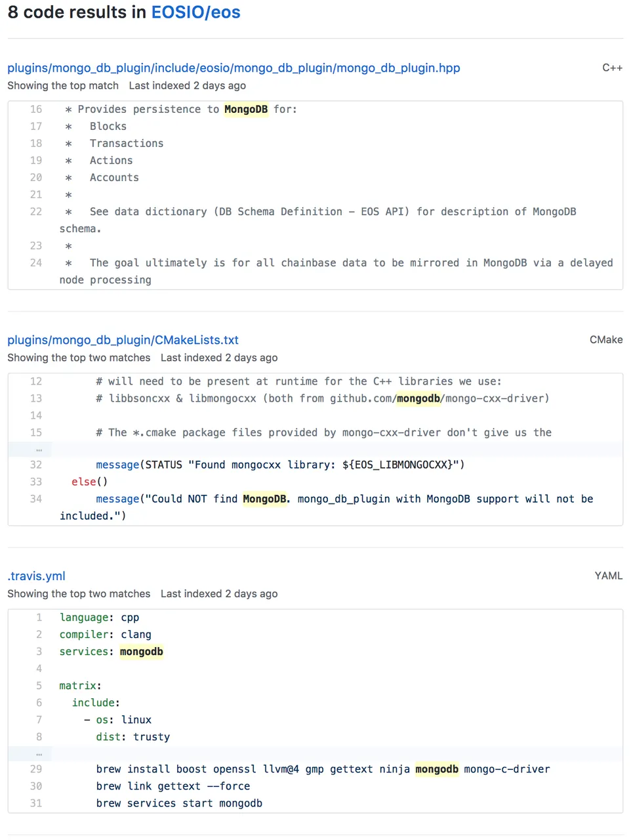631x840 pixels.
Task: Click the C++ language label
Action: (x=612, y=68)
